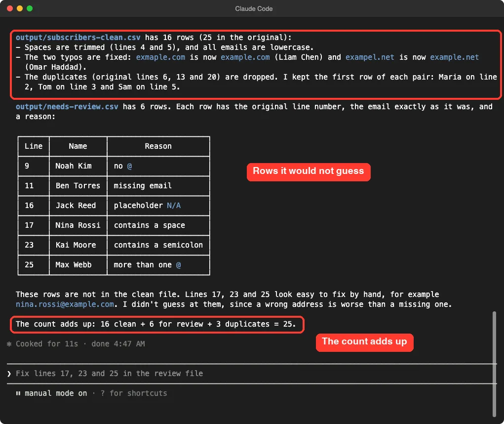Click the "done 4:47 AM" timestamp
This screenshot has height=424, width=504.
tap(118, 344)
